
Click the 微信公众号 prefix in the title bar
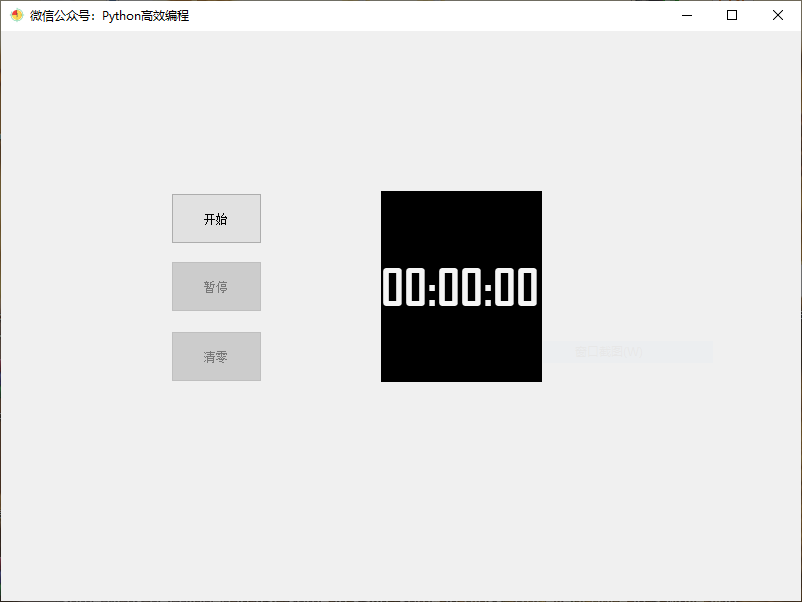pos(63,15)
